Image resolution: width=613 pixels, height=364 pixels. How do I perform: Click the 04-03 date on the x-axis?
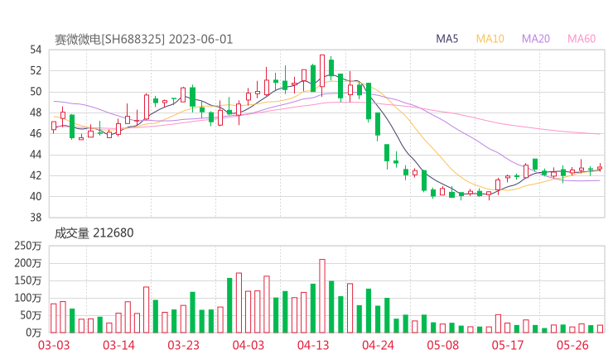pos(248,345)
